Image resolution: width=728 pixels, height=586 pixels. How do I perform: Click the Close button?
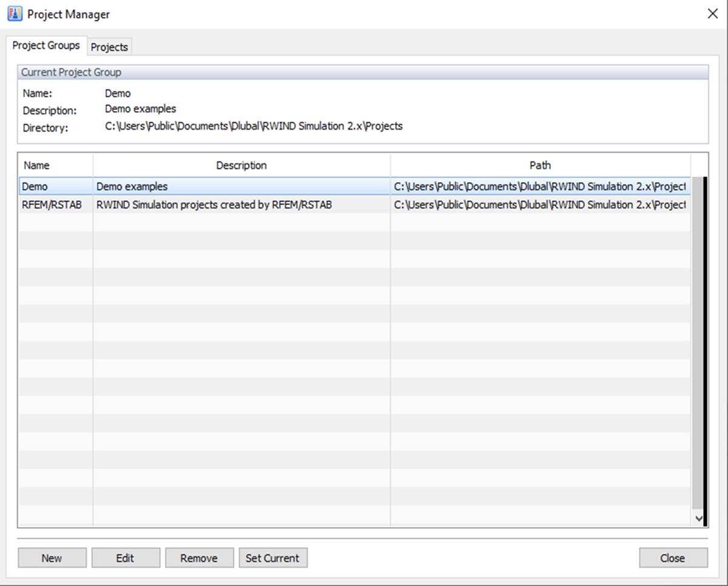click(x=673, y=557)
